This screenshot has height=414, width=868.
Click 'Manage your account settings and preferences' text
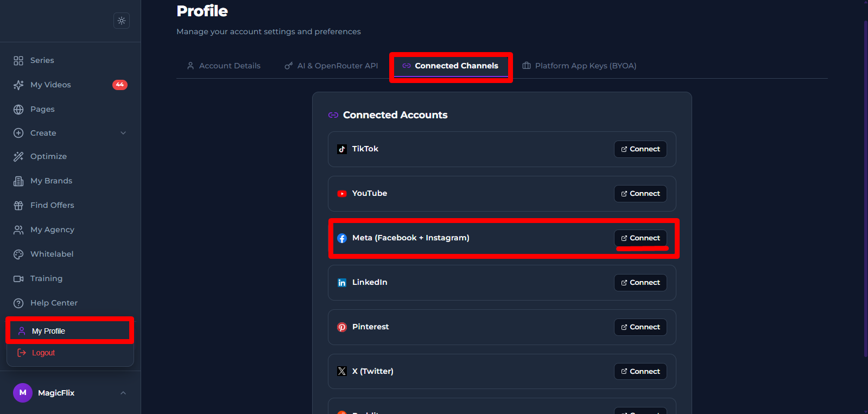269,31
